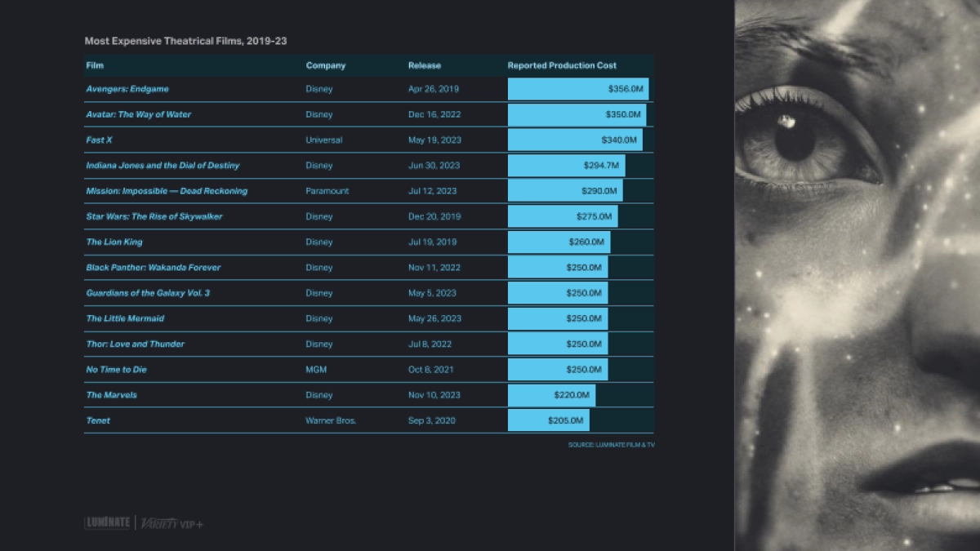
Task: Click the Fast X film title
Action: 99,140
